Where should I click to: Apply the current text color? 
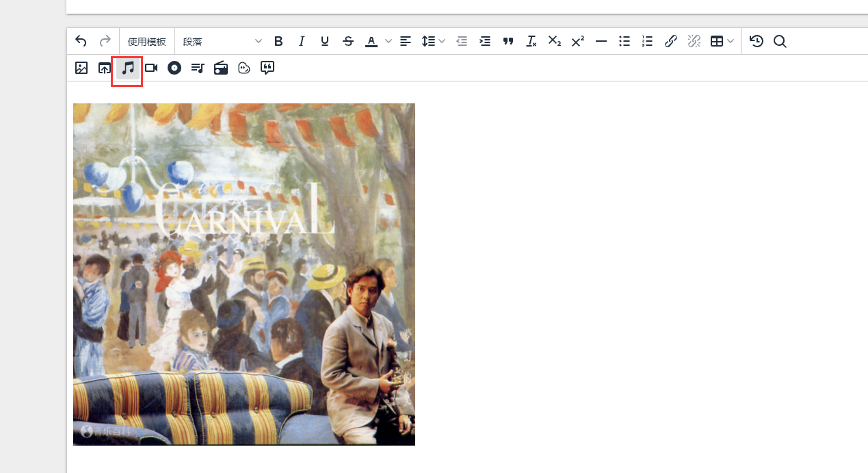point(371,42)
